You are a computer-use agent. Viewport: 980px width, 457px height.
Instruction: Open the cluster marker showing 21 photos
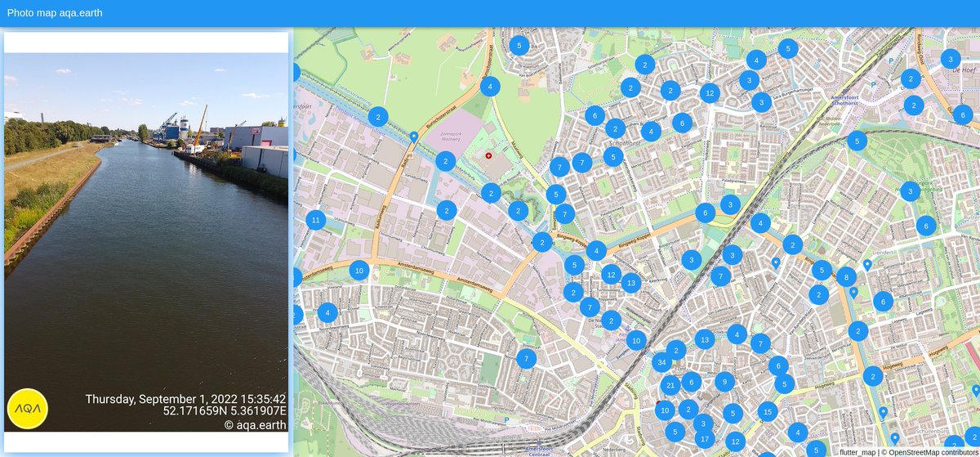click(x=670, y=386)
